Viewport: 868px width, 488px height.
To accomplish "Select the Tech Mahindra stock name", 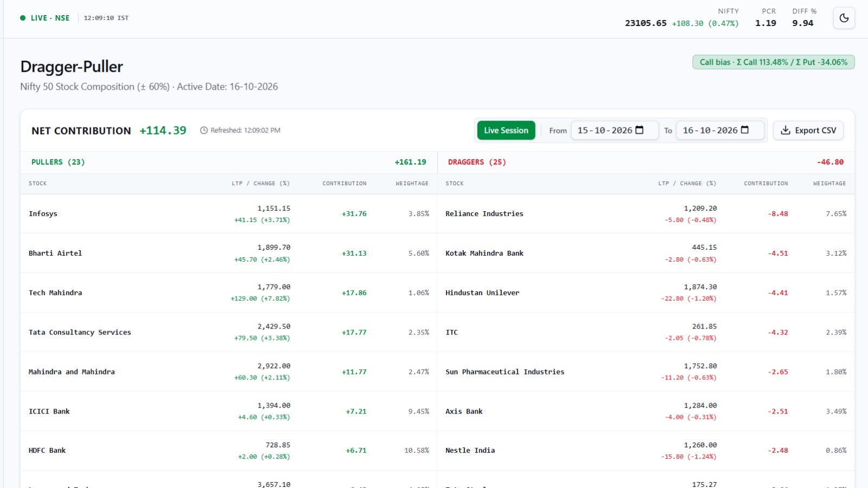I will (x=55, y=293).
